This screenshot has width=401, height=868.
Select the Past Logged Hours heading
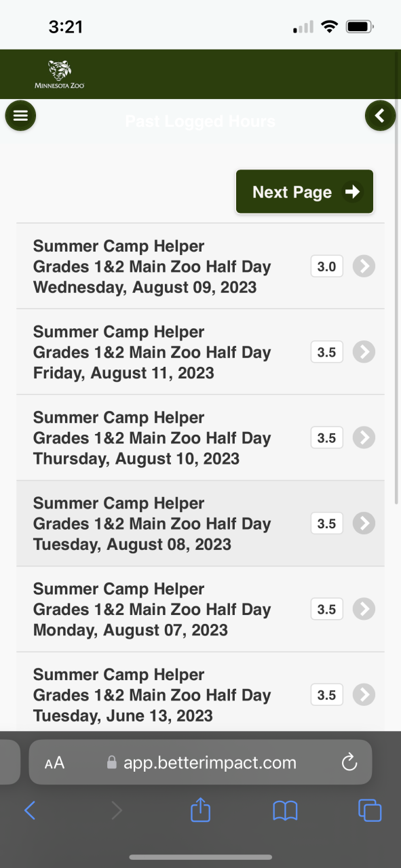pyautogui.click(x=200, y=121)
